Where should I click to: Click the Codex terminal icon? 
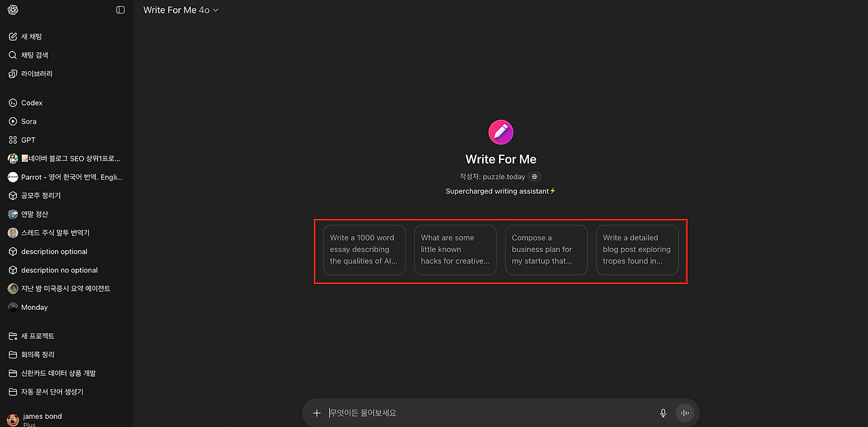pyautogui.click(x=13, y=103)
